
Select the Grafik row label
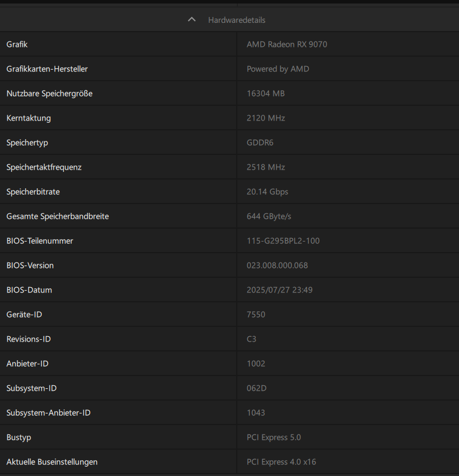tap(17, 44)
